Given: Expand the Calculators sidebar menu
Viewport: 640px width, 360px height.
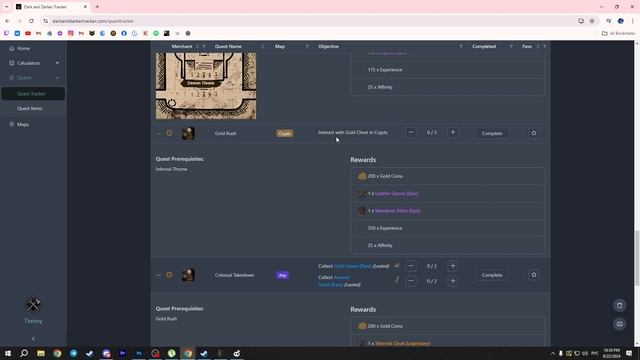Looking at the screenshot, I should [33, 63].
